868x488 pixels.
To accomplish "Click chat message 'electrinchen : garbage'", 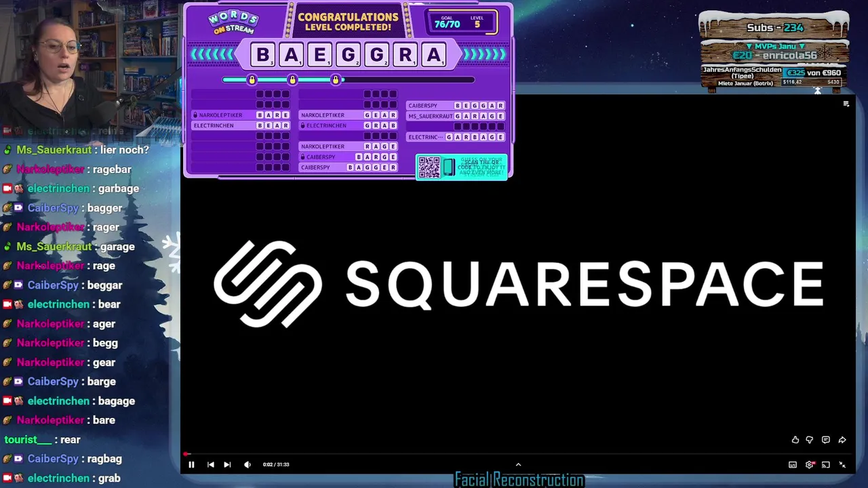I will 71,188.
